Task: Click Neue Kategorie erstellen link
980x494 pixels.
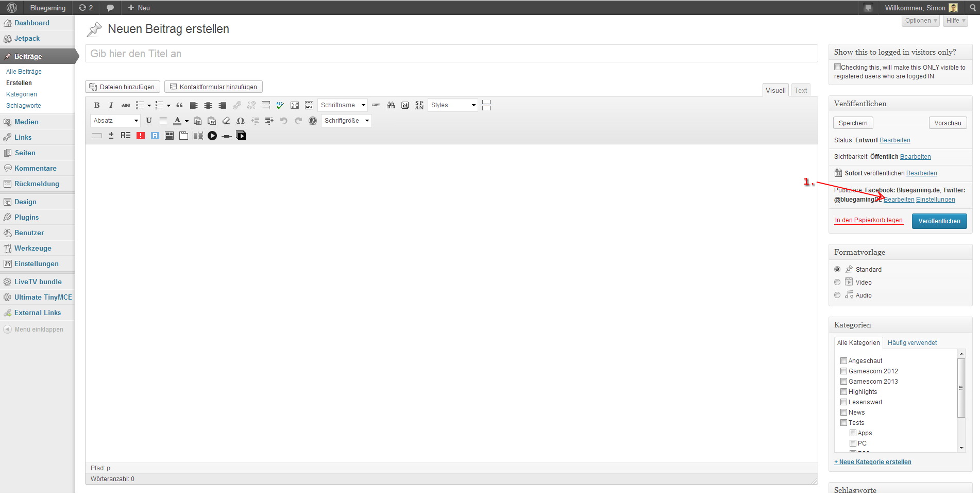Action: click(x=873, y=462)
